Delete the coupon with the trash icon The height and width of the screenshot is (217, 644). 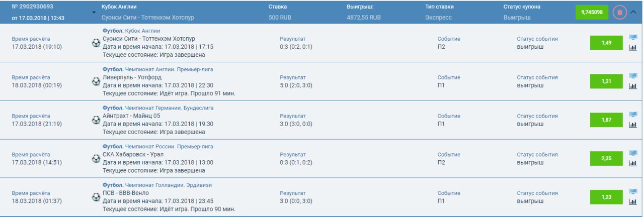coord(619,12)
